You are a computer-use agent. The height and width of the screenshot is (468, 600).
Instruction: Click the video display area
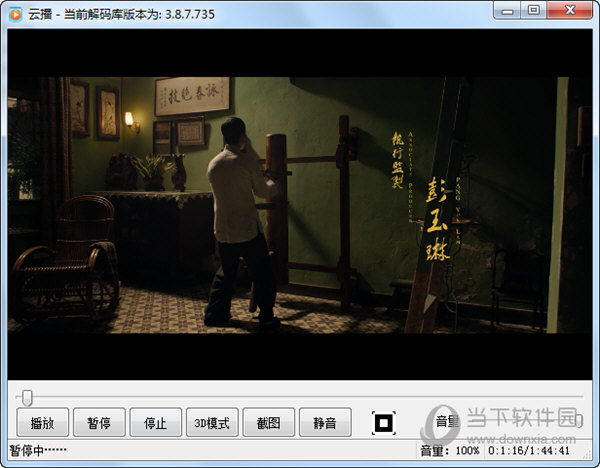(x=300, y=204)
